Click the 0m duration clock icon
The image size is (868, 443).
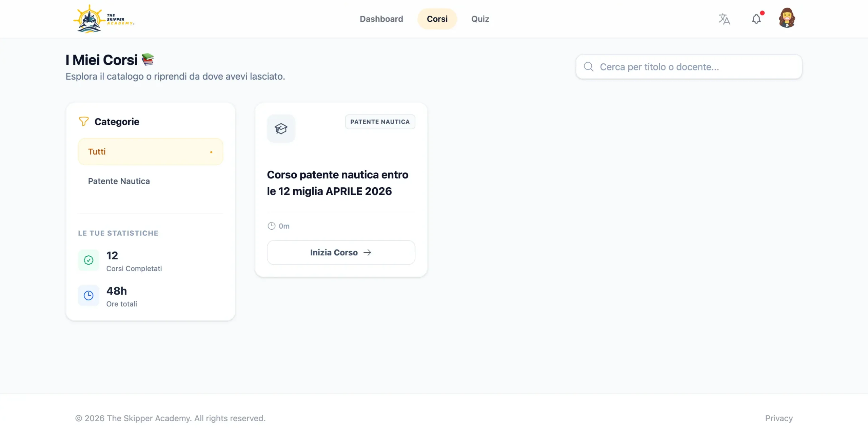[x=271, y=226]
